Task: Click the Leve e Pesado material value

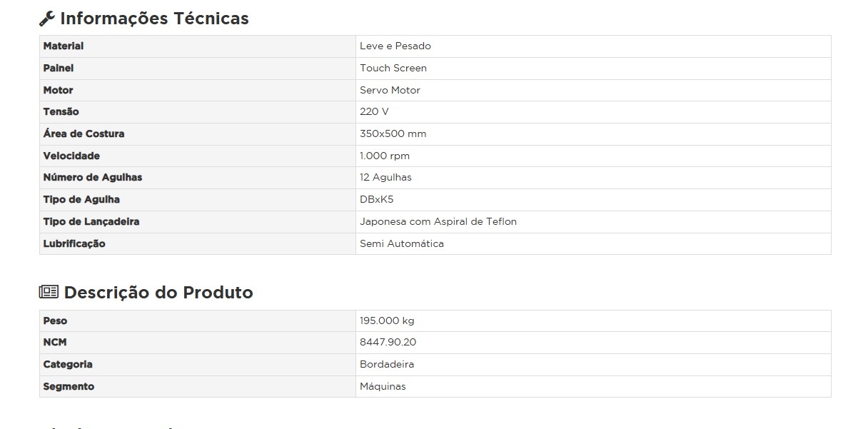Action: pos(395,46)
